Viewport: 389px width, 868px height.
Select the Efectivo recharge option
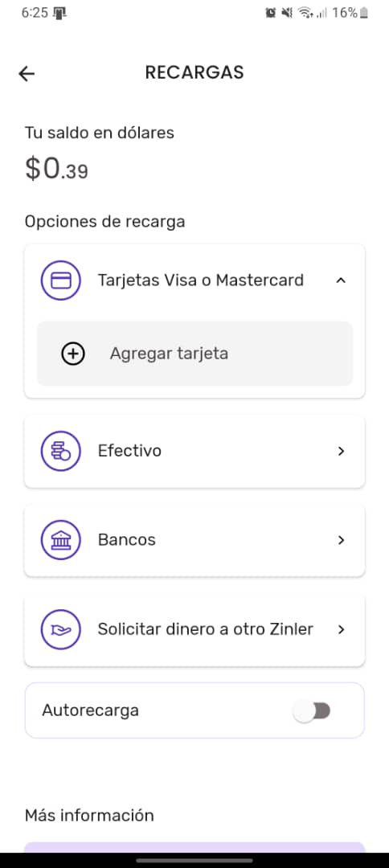click(194, 451)
